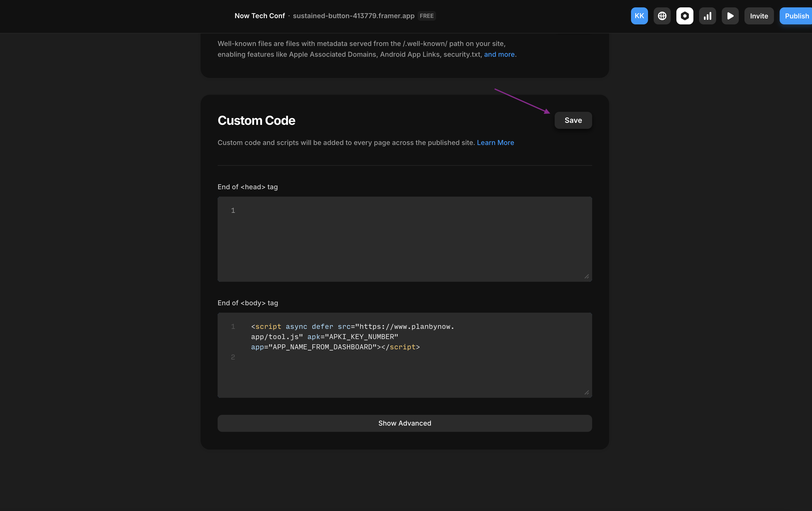812x511 pixels.
Task: Click the Publish button
Action: [796, 16]
